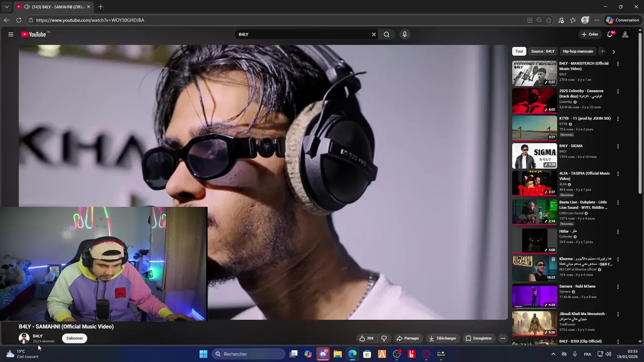Mute the tab via speaker icon
The image size is (644, 362).
coord(26,7)
